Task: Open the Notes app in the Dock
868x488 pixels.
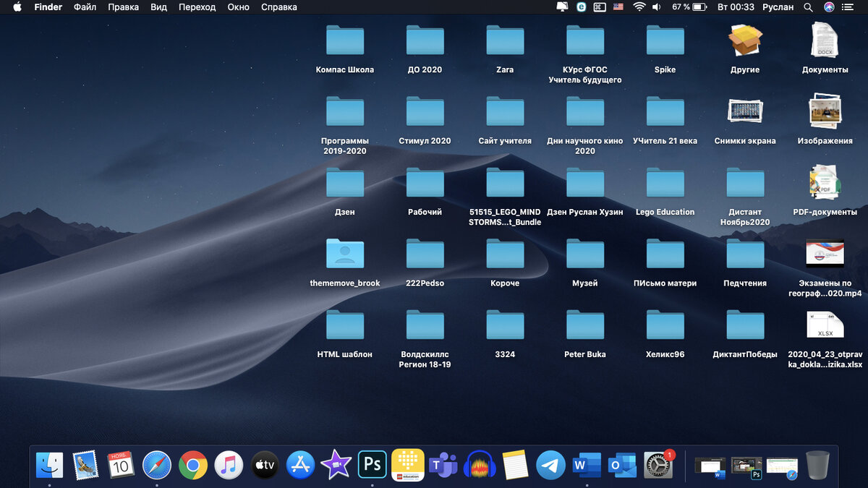Action: 515,465
